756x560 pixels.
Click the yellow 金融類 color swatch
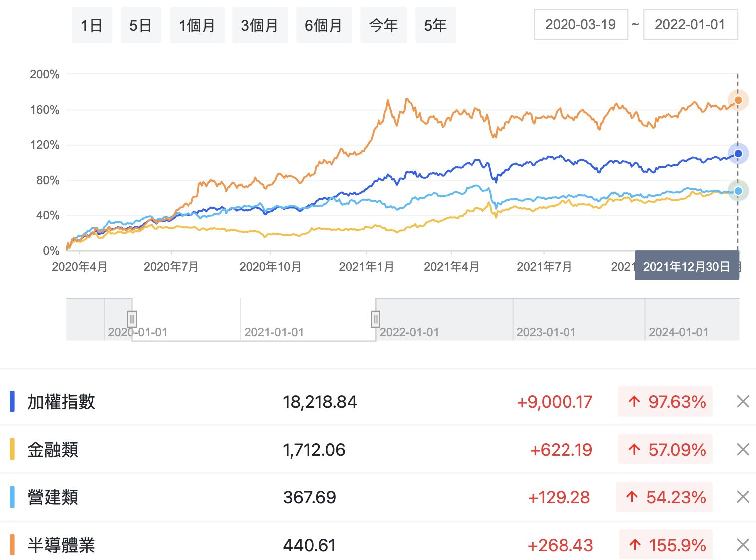click(x=12, y=450)
